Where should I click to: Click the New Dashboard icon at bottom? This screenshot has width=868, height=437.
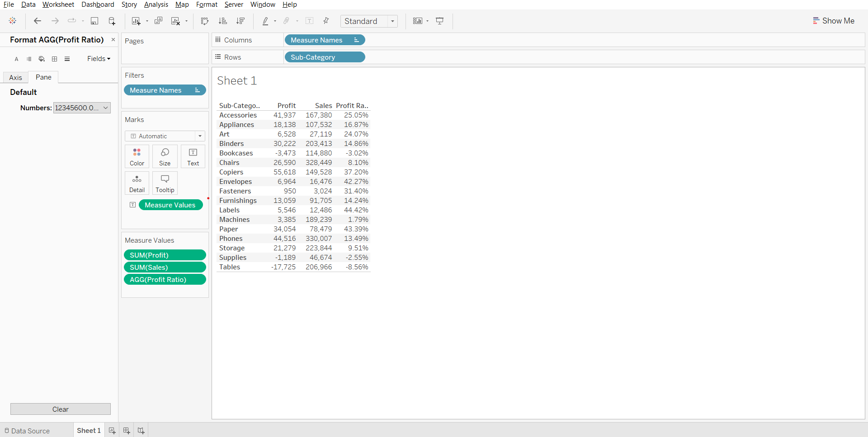pos(127,431)
